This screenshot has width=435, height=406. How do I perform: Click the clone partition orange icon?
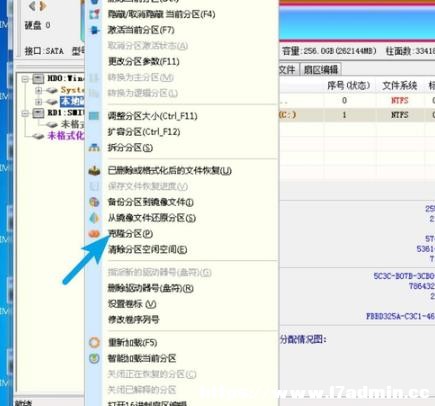coord(94,234)
